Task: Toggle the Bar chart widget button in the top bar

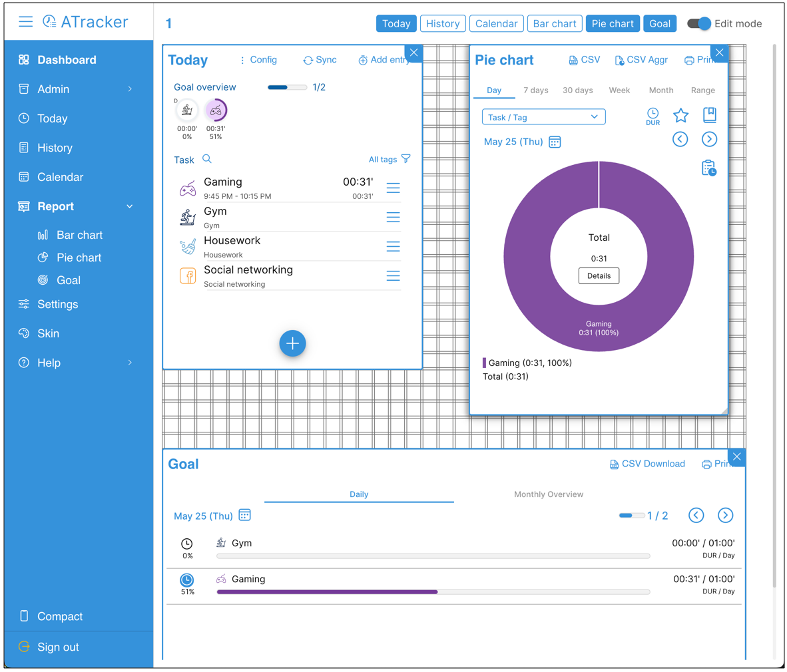Action: 555,23
